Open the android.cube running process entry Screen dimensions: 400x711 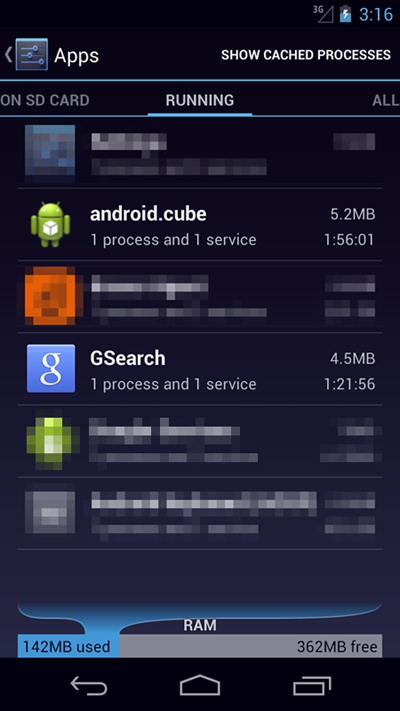click(x=200, y=225)
